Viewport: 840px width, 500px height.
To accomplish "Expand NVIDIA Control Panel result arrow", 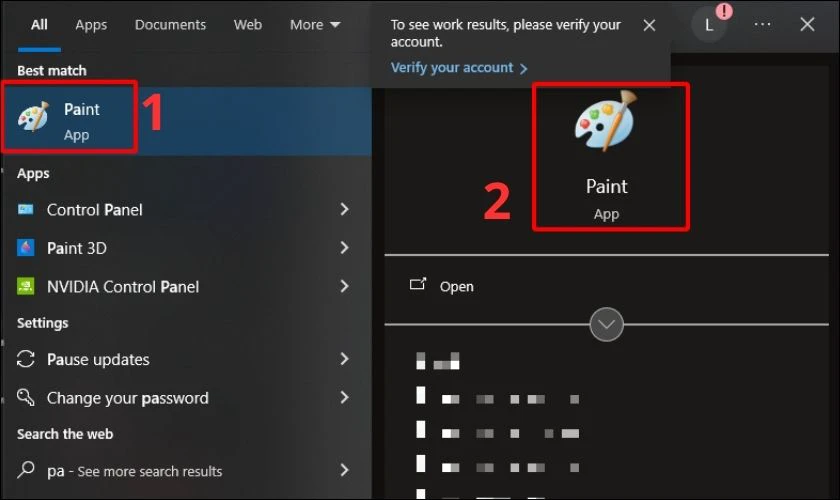I will tap(344, 287).
